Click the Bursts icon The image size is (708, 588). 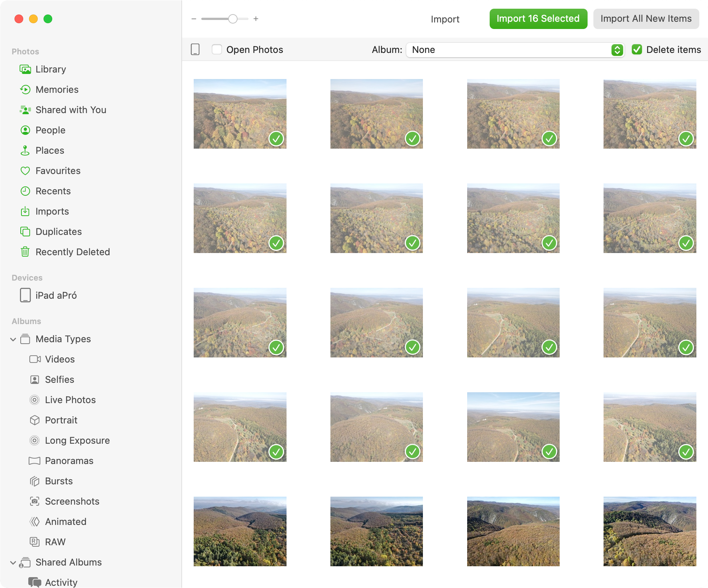click(x=35, y=481)
